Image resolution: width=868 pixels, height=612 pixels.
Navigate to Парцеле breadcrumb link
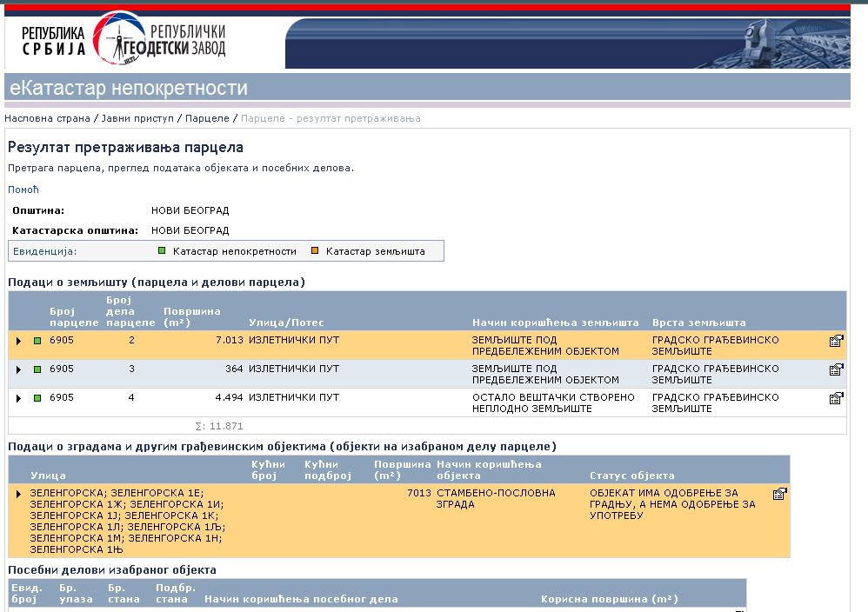coord(207,117)
